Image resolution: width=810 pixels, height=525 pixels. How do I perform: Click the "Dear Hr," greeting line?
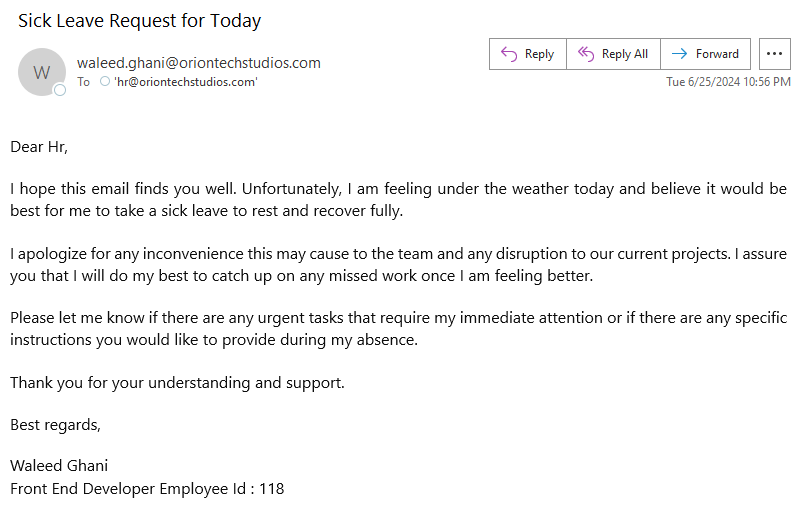(39, 147)
